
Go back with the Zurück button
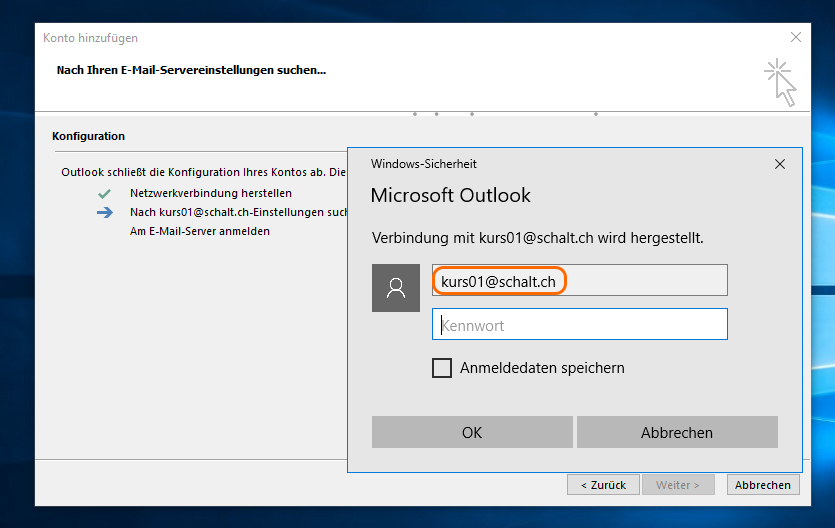[x=603, y=485]
